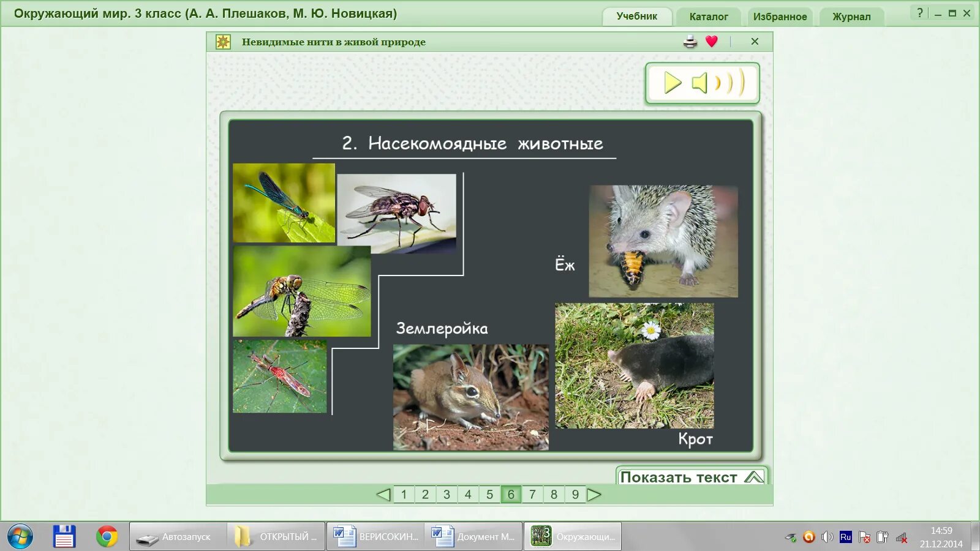
Task: Close the Невидимые нити lesson panel
Action: tap(755, 42)
